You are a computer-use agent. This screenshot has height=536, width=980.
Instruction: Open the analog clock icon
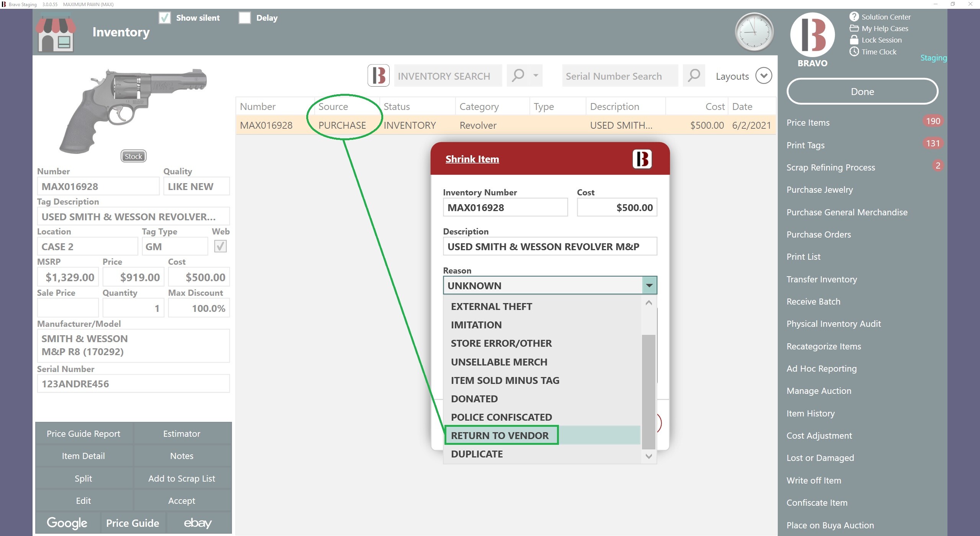point(754,32)
